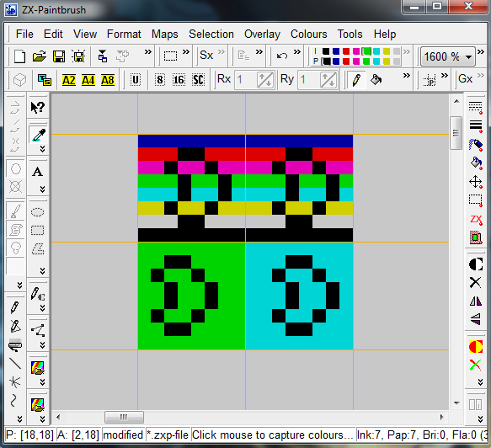Click the Save floppy disk icon
Screen dimensions: 491x448
pos(59,56)
